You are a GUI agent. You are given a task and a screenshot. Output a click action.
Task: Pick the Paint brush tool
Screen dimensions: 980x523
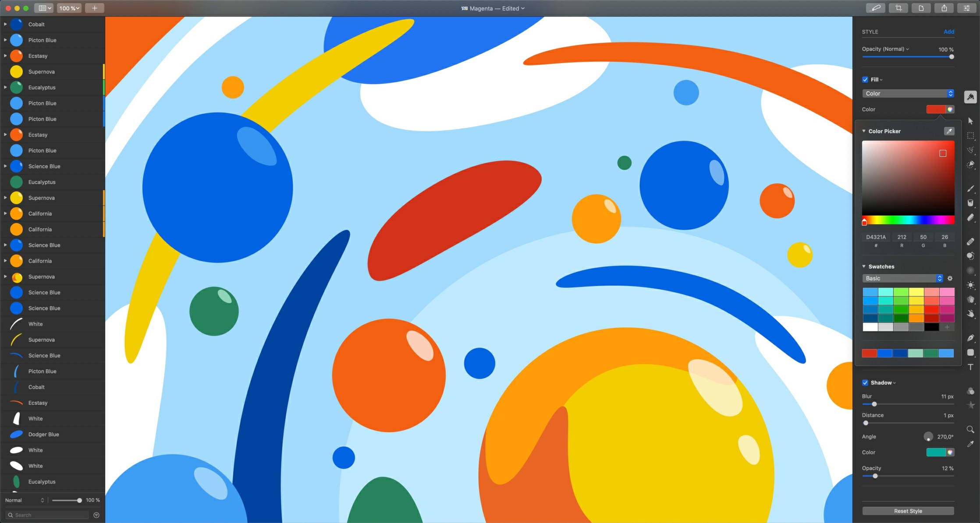(x=970, y=188)
